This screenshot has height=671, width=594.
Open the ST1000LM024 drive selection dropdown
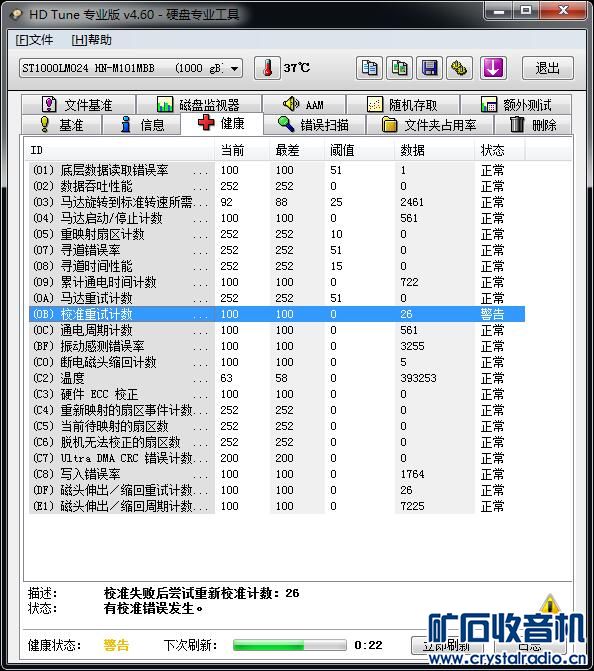[x=131, y=68]
